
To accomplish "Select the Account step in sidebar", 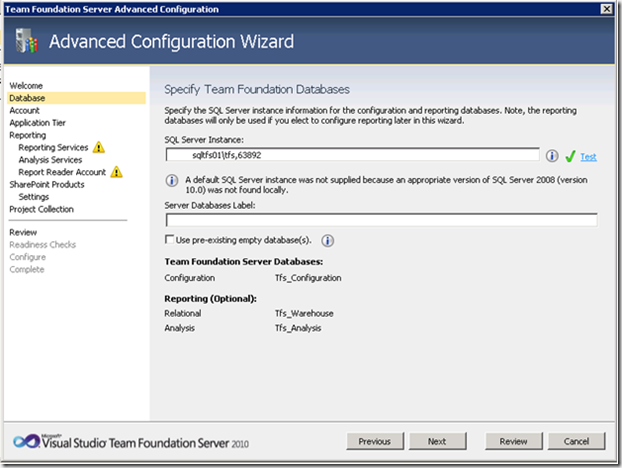I will click(x=25, y=110).
